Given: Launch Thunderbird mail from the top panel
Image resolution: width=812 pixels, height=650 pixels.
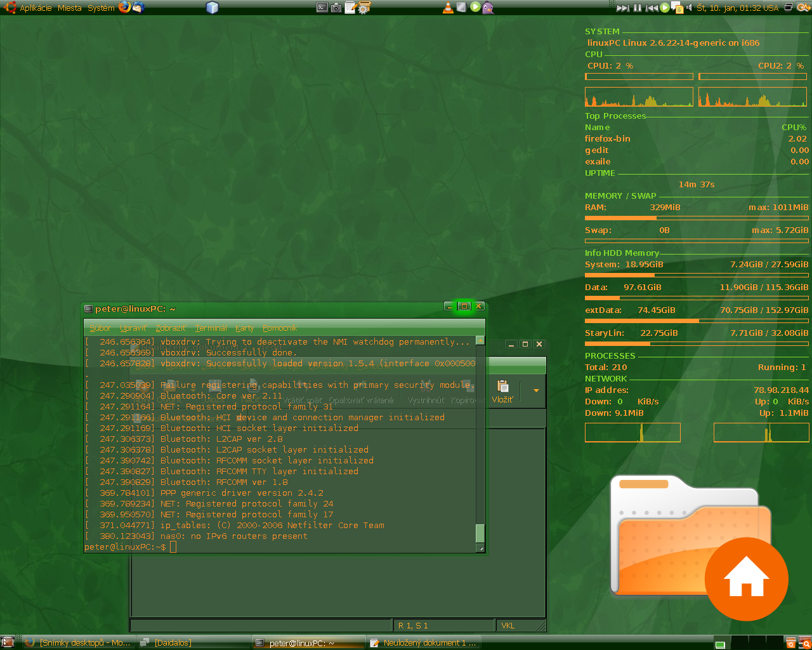Looking at the screenshot, I should click(138, 8).
